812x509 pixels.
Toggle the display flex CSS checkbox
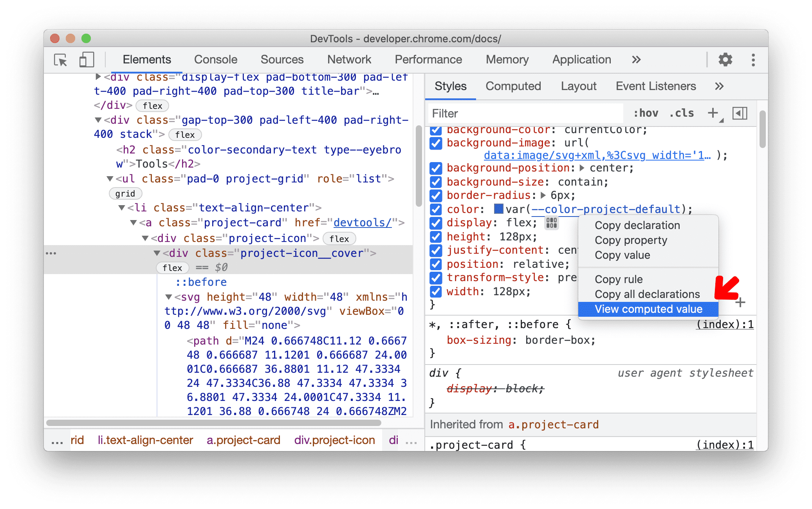click(437, 224)
